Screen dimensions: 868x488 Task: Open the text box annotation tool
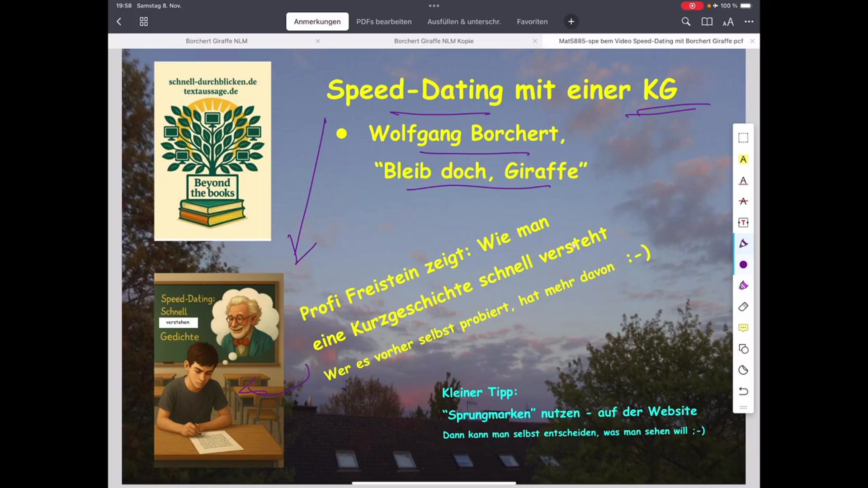[743, 222]
